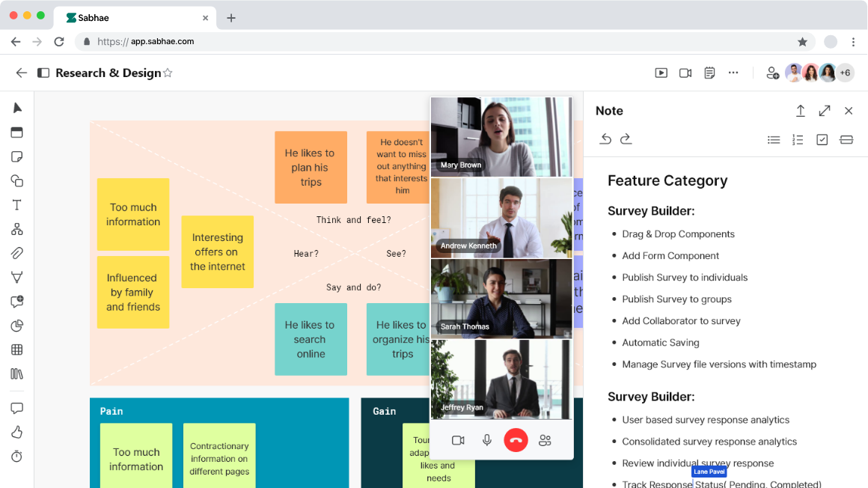This screenshot has width=868, height=488.
Task: Click the 'Pain' section title
Action: [111, 411]
